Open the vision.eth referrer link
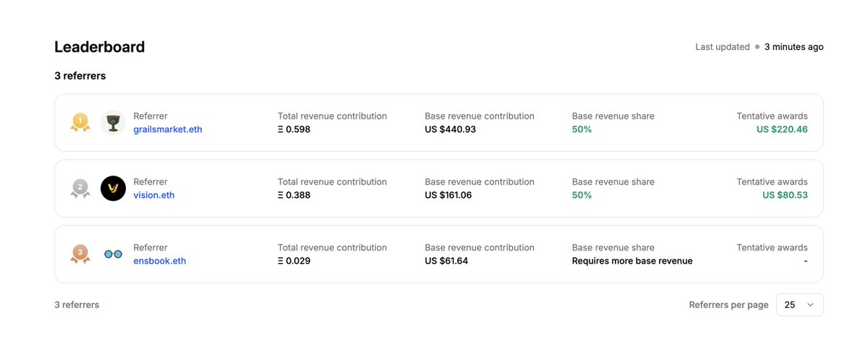868x349 pixels. 154,195
